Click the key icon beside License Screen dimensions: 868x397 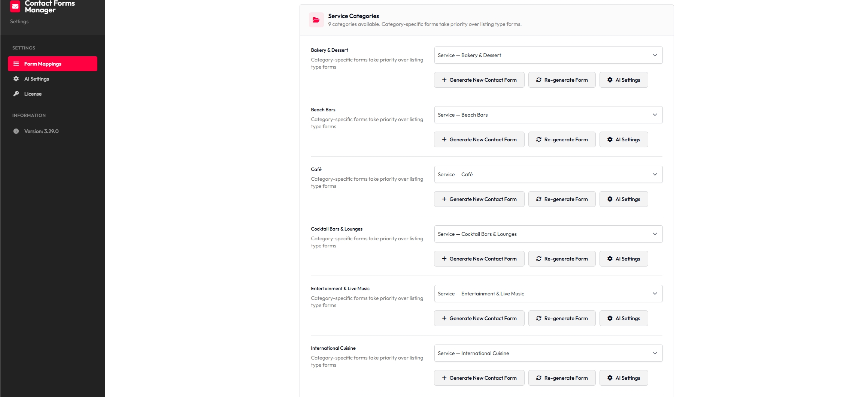tap(16, 94)
